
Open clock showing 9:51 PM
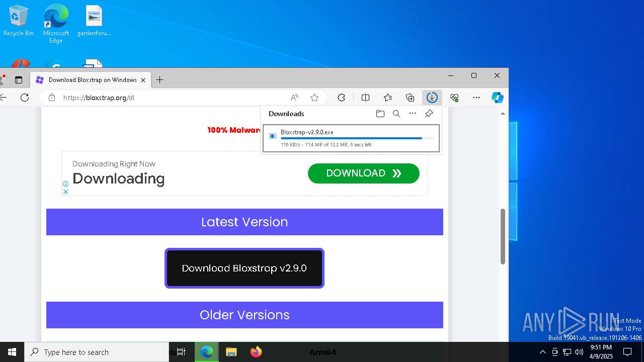pyautogui.click(x=601, y=352)
